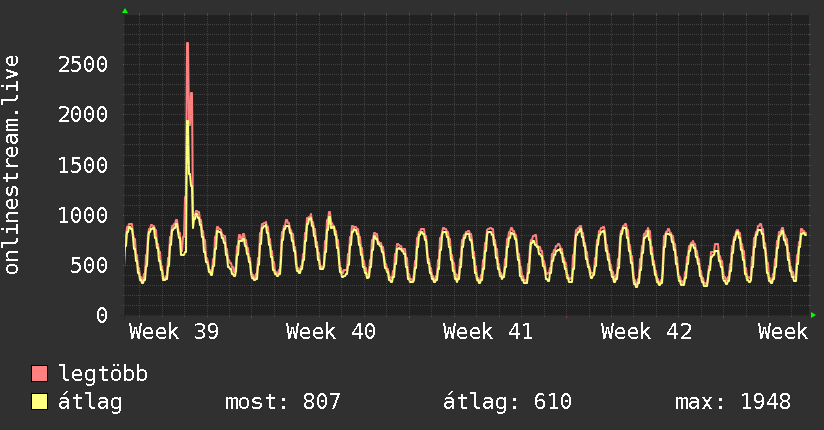Click the 2000 y-axis label
This screenshot has width=824, height=430.
(x=83, y=115)
